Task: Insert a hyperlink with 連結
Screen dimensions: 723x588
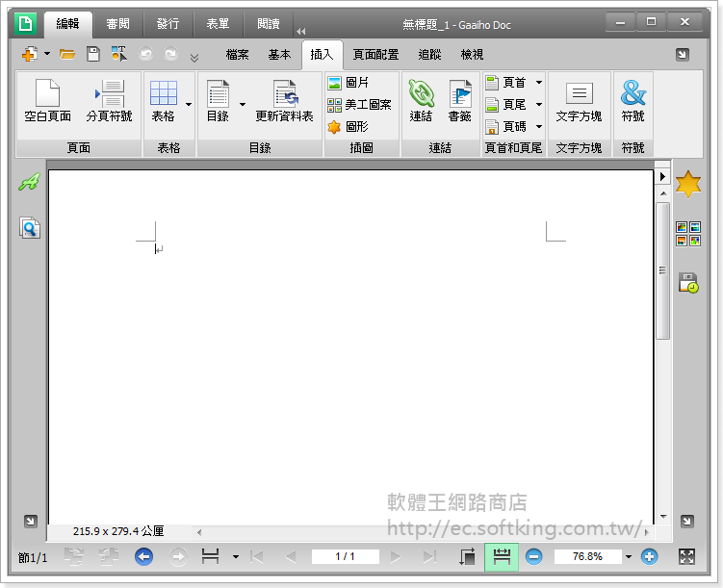Action: click(421, 101)
